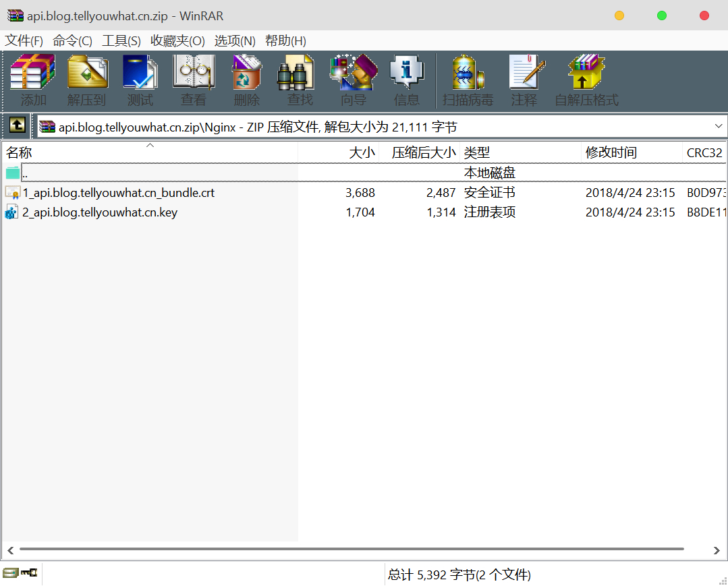The width and height of the screenshot is (728, 586).
Task: Open the Comment (注释) tool
Action: (x=524, y=80)
